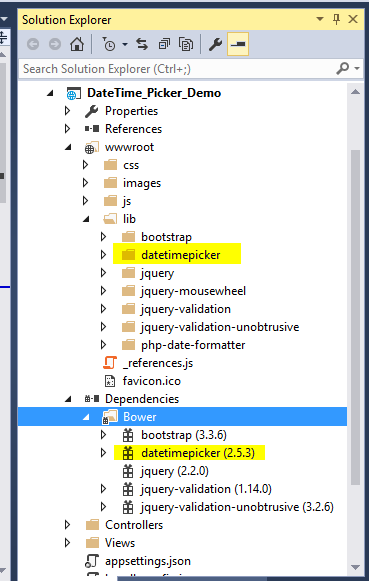Click the Collapse All toolbar icon
369x581 pixels.
coord(164,44)
